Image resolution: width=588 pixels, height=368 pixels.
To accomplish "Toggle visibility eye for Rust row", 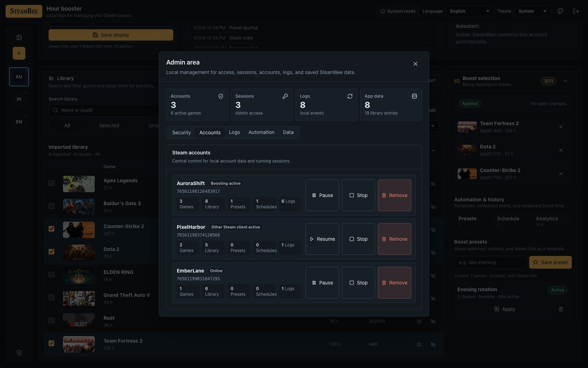I will [x=433, y=321].
